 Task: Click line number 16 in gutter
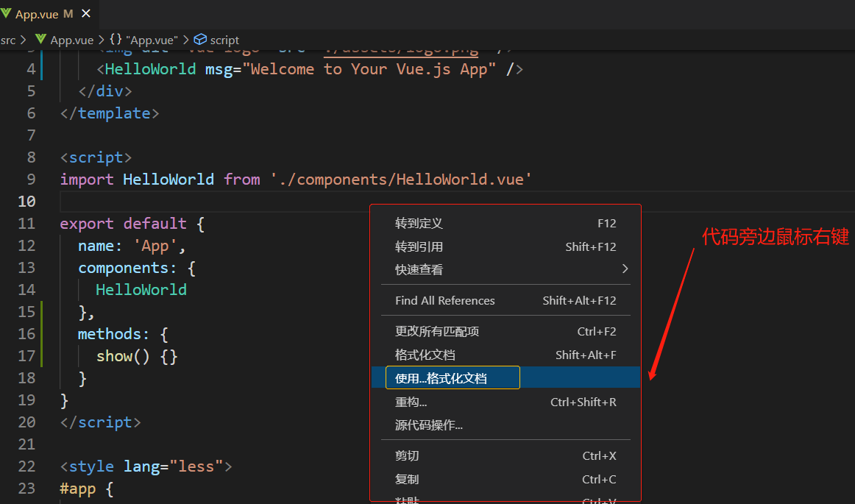(26, 334)
